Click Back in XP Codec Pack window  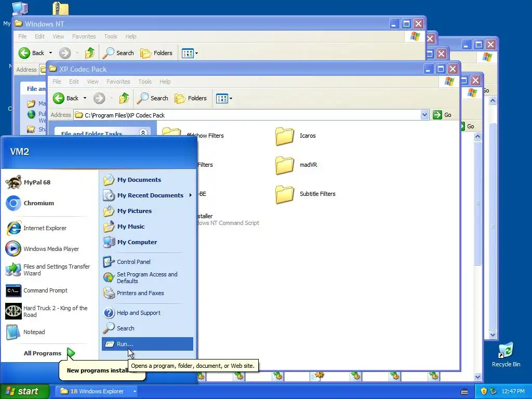pyautogui.click(x=66, y=98)
